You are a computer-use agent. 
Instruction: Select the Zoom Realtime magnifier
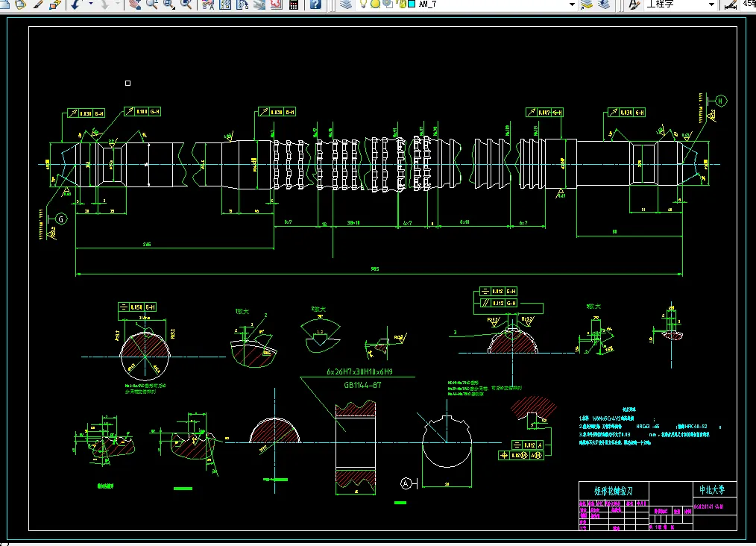(x=152, y=4)
